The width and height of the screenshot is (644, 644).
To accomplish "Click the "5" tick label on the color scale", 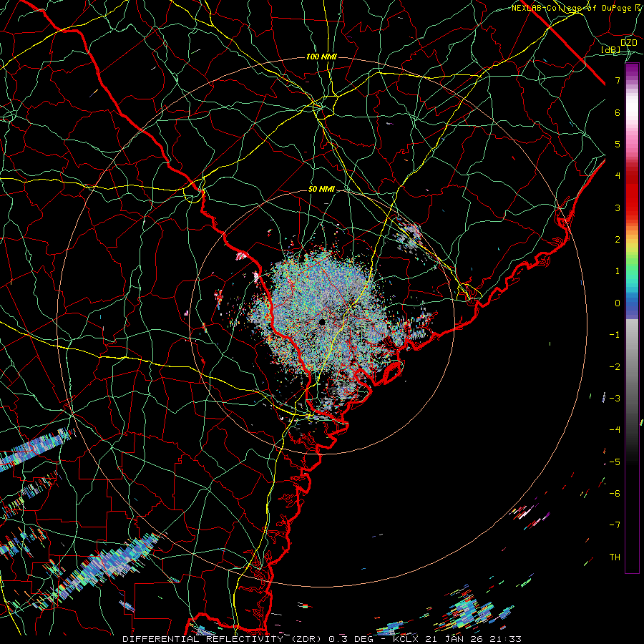I will (618, 144).
